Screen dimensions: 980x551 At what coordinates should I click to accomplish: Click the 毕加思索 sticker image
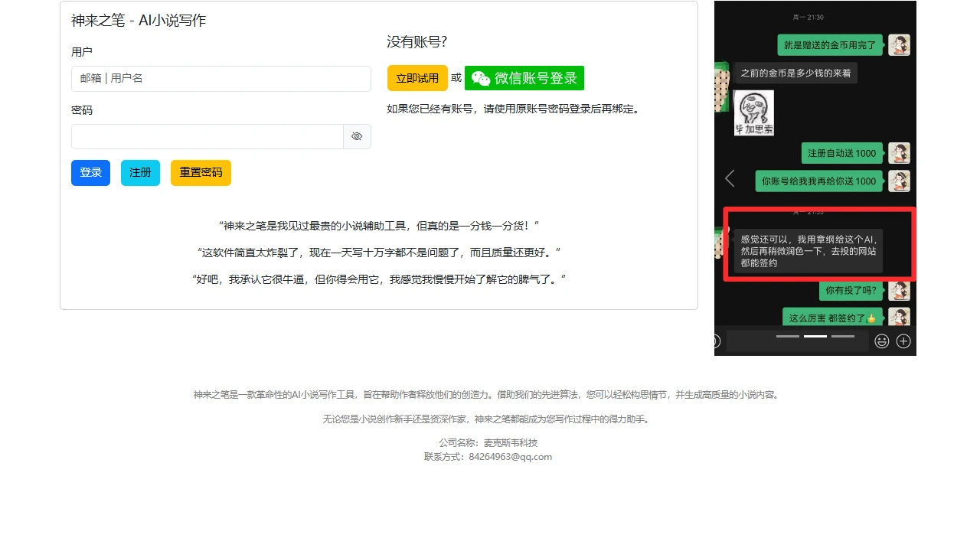(753, 113)
